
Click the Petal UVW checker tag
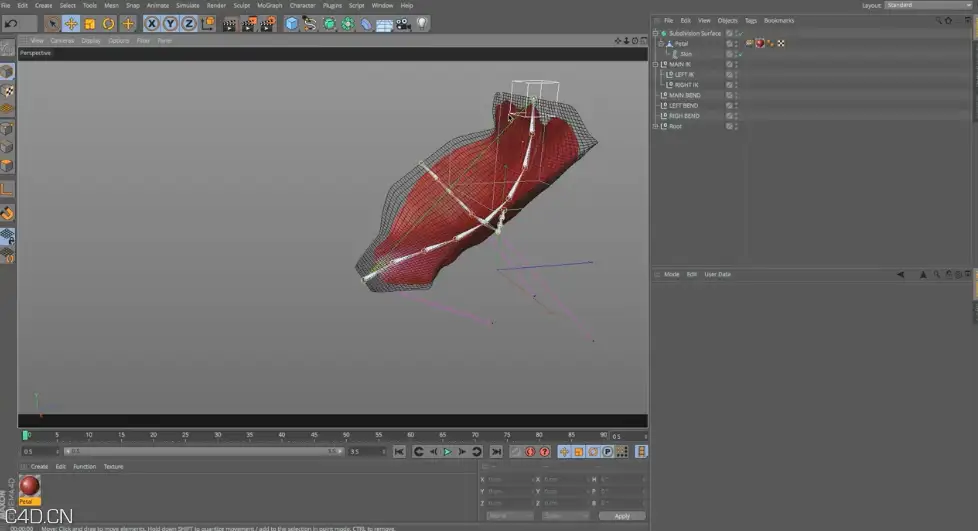781,44
